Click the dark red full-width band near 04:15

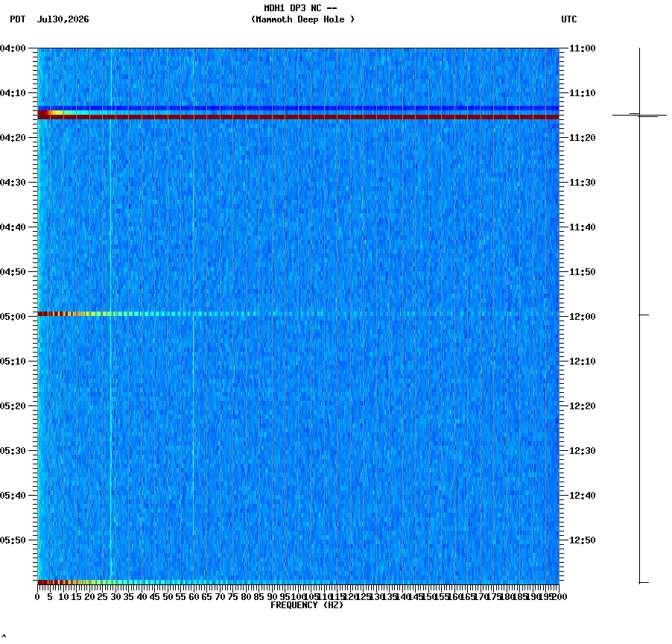click(298, 117)
